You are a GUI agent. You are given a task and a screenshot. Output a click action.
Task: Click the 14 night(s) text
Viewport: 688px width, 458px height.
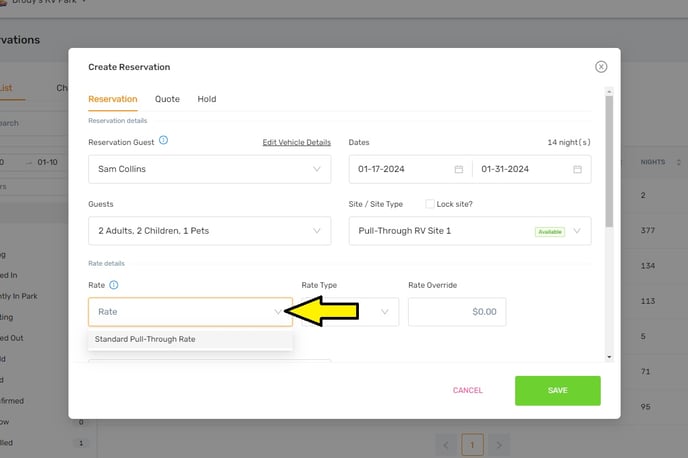[569, 143]
